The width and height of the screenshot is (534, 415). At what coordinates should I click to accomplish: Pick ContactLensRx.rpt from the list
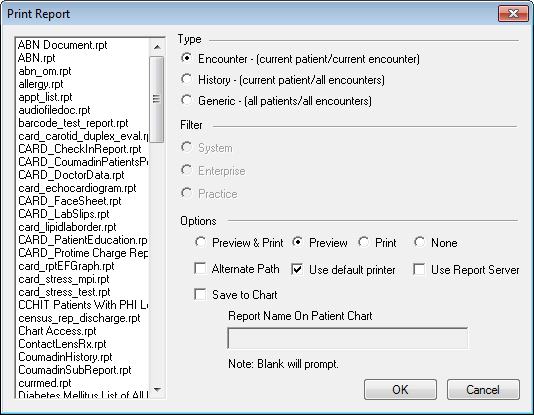pyautogui.click(x=83, y=344)
